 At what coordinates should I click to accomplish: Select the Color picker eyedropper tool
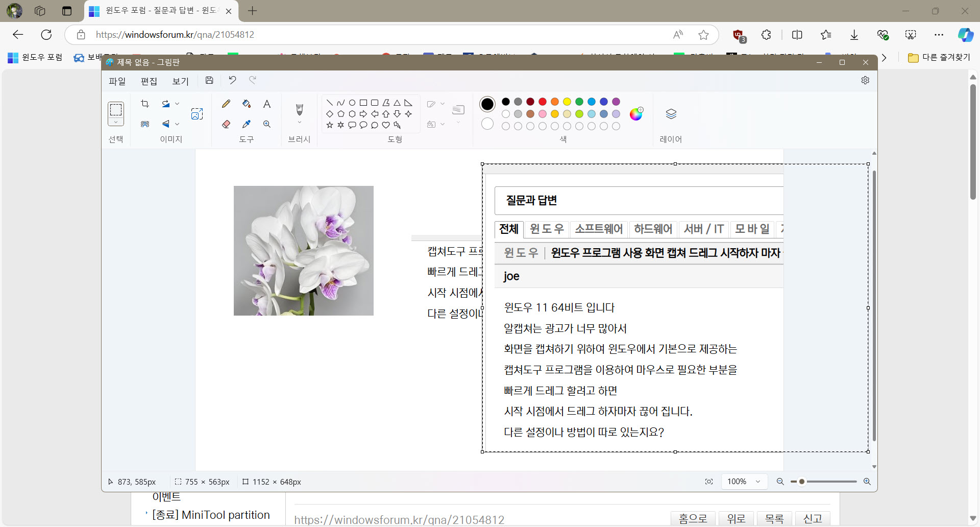pyautogui.click(x=247, y=124)
